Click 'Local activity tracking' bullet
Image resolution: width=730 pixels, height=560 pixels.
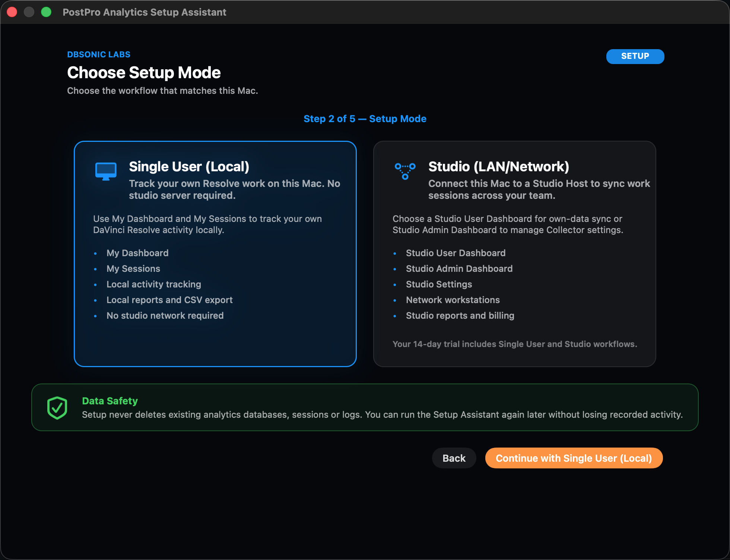(154, 284)
